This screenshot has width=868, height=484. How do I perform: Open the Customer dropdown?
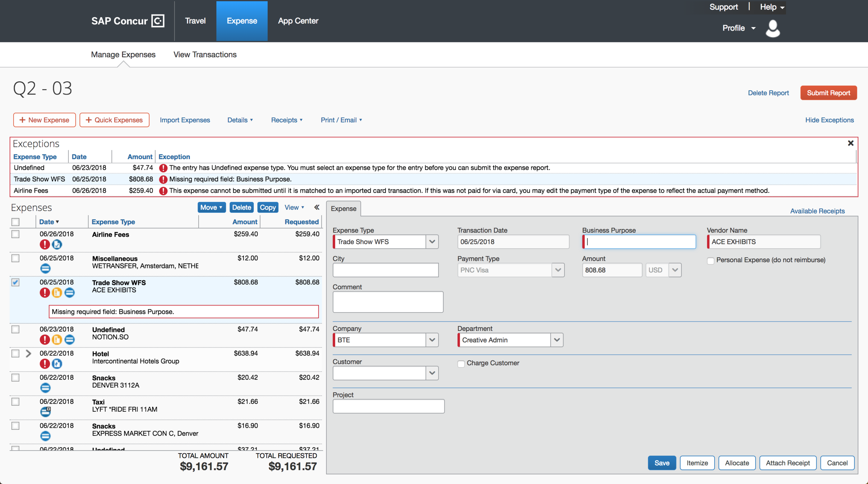pos(432,373)
